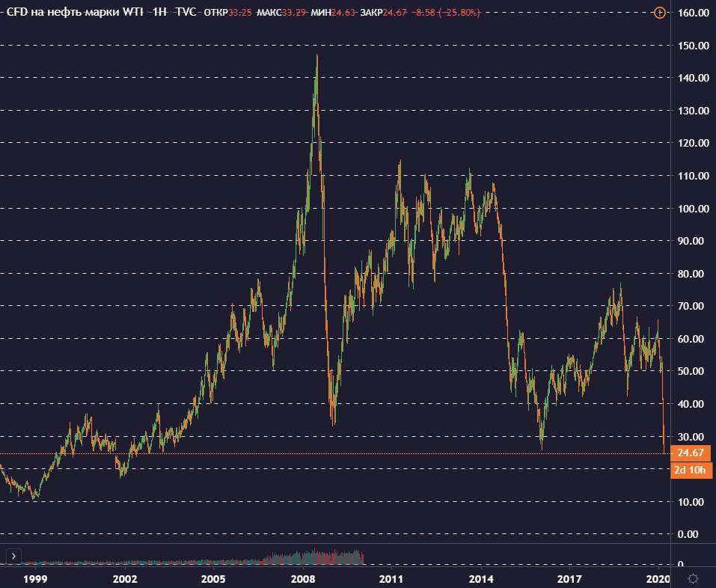
Task: Click the high value 33.29
Action: [x=293, y=13]
